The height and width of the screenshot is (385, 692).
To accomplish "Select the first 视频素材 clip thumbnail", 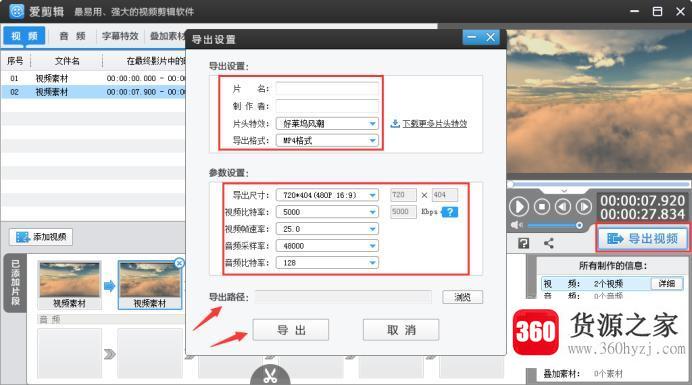I will click(x=69, y=284).
